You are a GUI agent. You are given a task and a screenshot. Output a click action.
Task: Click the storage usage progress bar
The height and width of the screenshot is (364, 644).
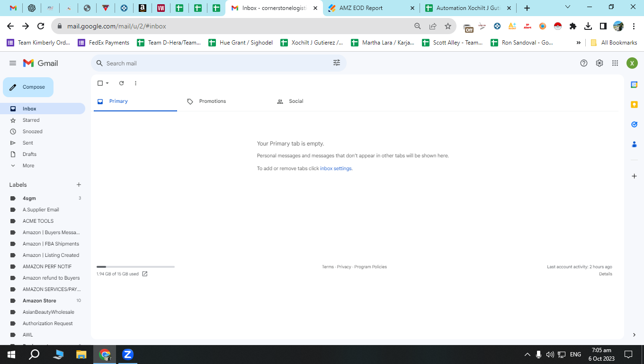[x=135, y=267]
